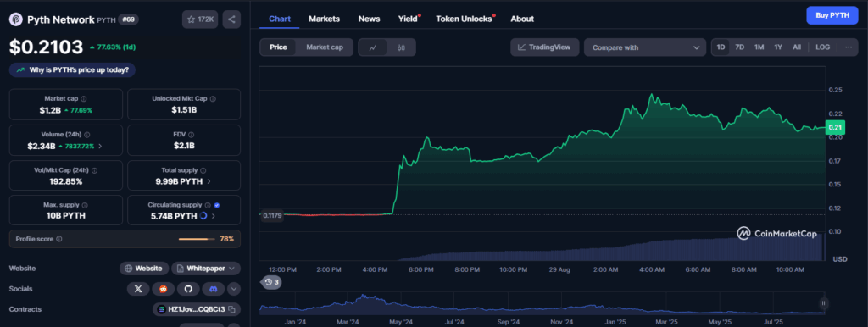Copy the HZ1Jov...CQBCt3 contract address
The image size is (868, 327).
232,309
